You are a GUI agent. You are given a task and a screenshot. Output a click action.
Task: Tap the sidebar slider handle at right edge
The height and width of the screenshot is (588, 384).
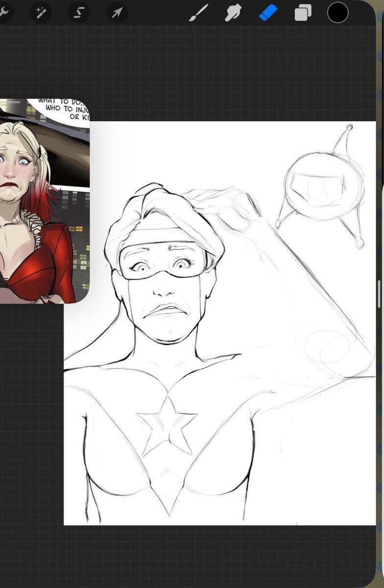click(380, 294)
